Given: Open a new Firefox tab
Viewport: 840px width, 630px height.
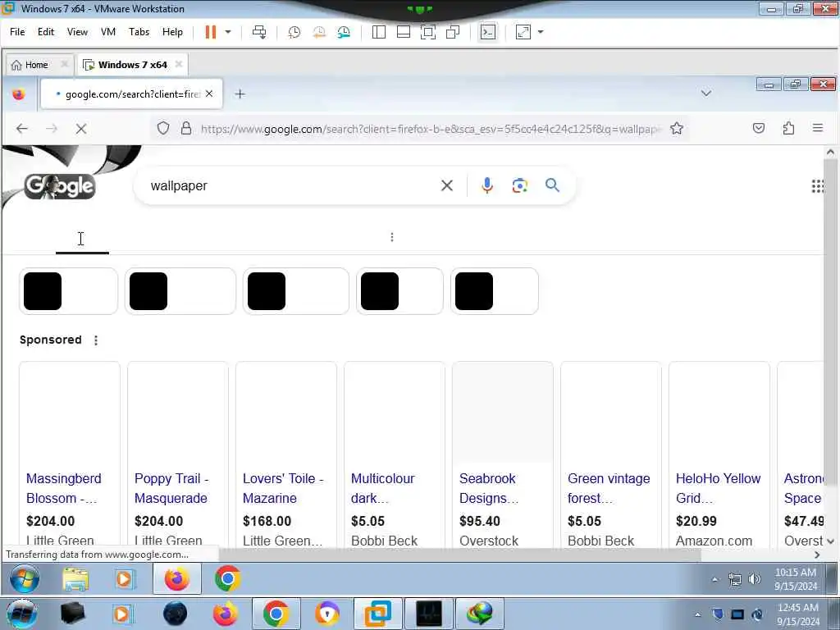Looking at the screenshot, I should coord(240,94).
